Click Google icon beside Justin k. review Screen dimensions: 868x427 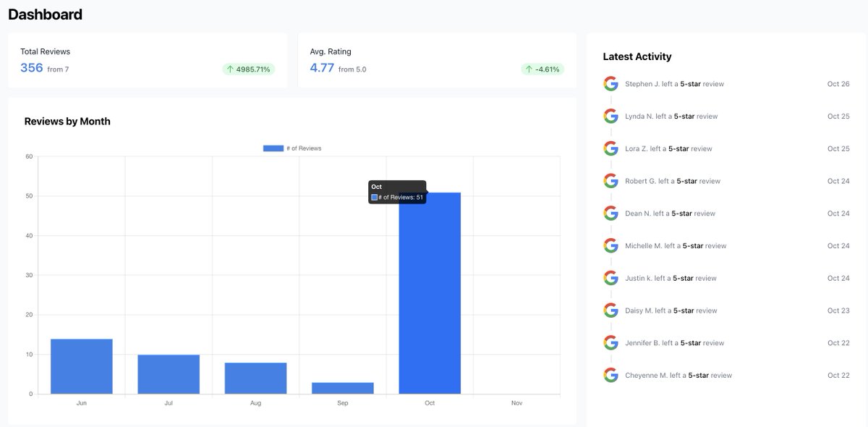(610, 278)
